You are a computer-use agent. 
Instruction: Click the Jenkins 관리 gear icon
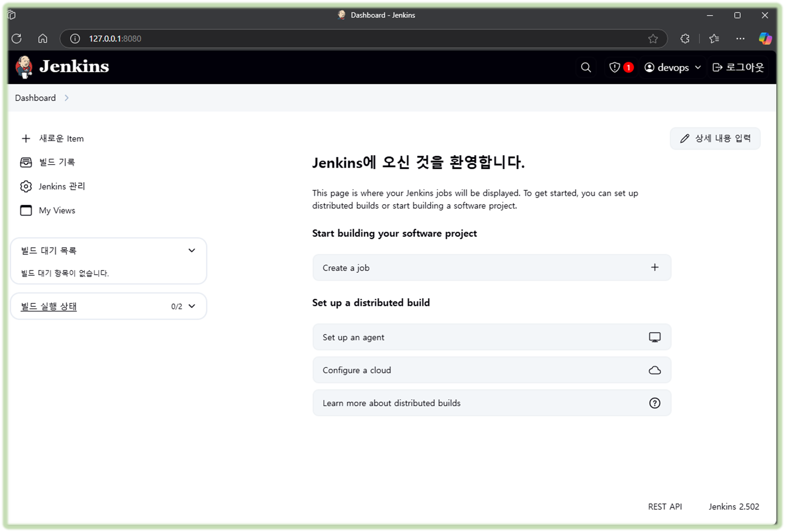(26, 186)
